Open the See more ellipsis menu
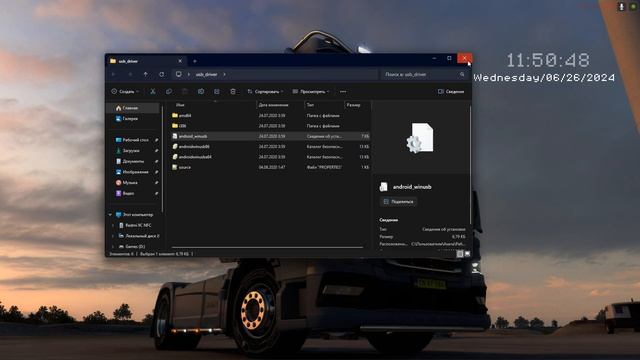 (x=343, y=91)
